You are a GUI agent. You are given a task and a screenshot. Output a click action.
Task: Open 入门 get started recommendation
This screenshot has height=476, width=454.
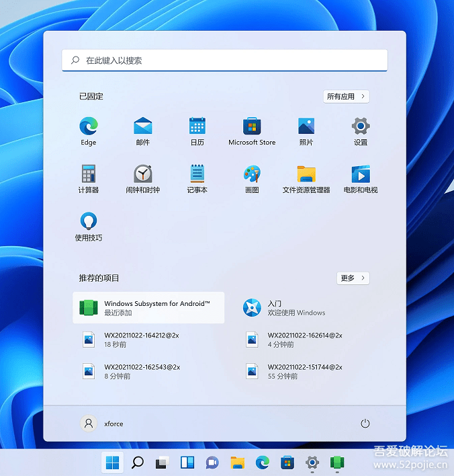(x=312, y=307)
